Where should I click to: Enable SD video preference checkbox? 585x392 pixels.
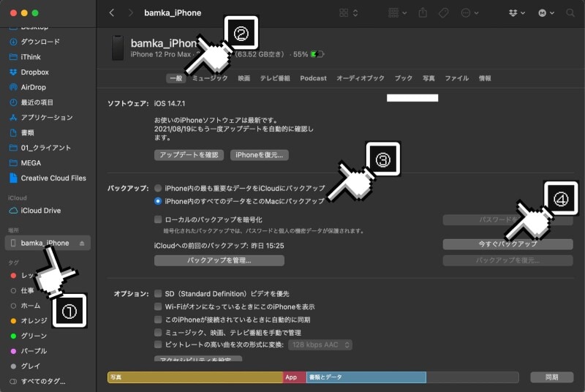coord(158,293)
